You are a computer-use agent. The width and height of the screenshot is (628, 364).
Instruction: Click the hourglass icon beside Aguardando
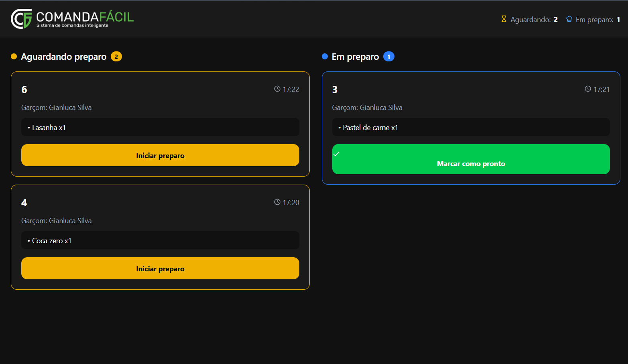click(x=504, y=19)
